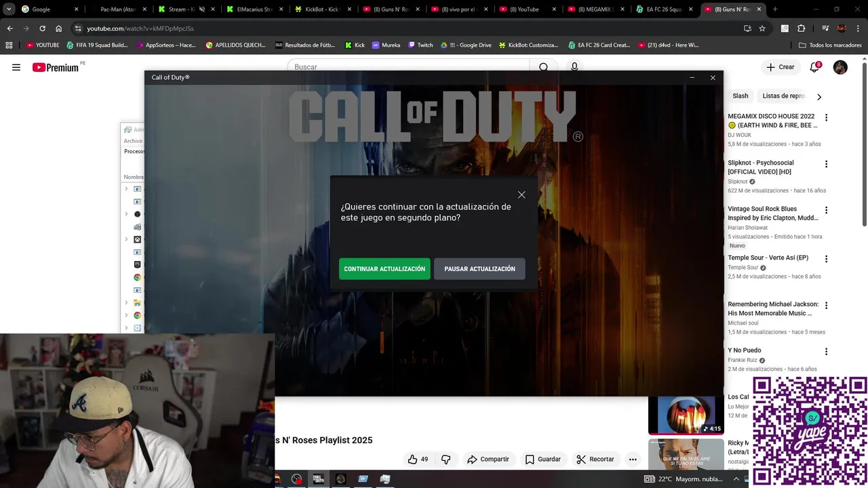
Task: Bookmark this page with the star
Action: pos(762,28)
